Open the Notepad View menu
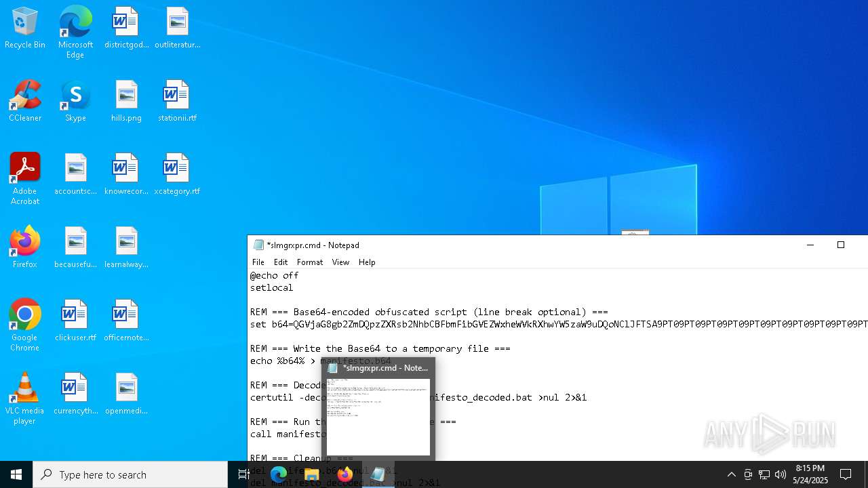Image resolution: width=868 pixels, height=488 pixels. point(340,262)
